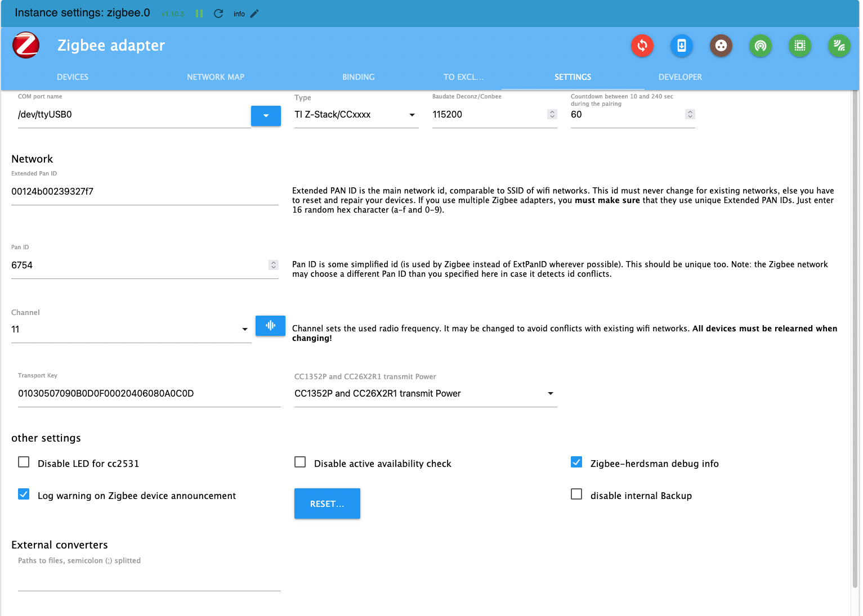Viewport: 863px width, 616px height.
Task: Click the green Touchlink signal icon
Action: pos(839,46)
